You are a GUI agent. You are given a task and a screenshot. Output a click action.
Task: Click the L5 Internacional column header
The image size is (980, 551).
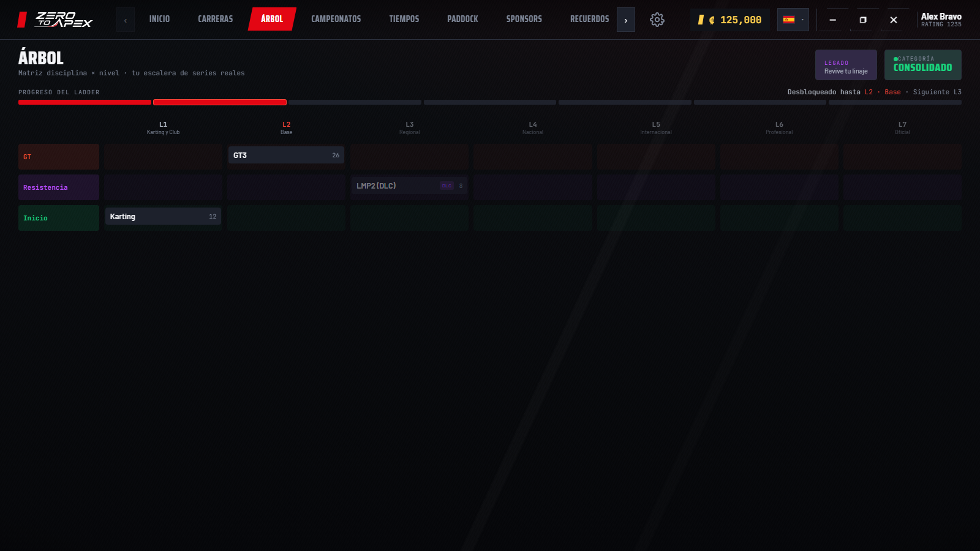pos(656,128)
